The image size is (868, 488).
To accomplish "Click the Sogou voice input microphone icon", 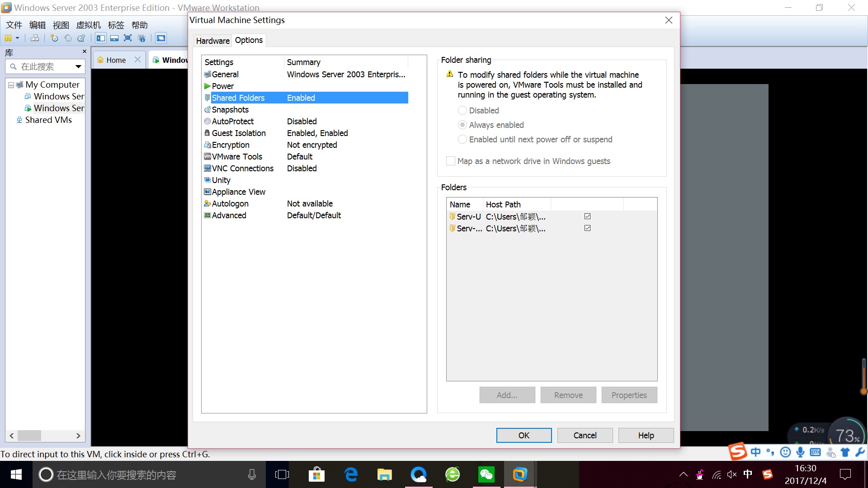I will pos(801,452).
